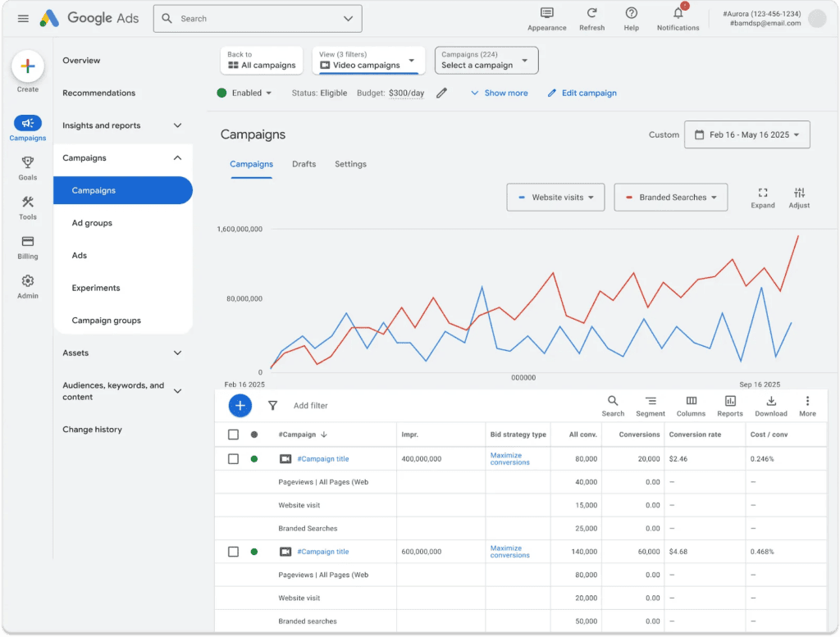
Task: Open the Website visits metric dropdown
Action: [555, 198]
